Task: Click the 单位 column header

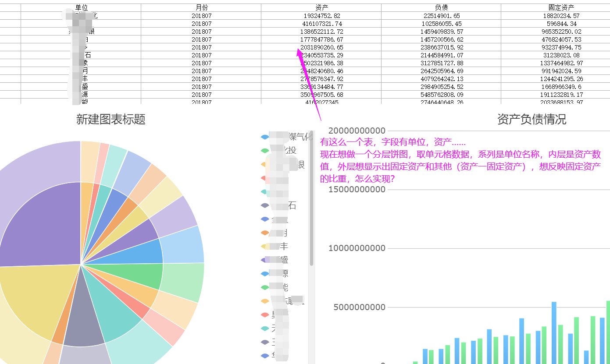Action: 81,7
